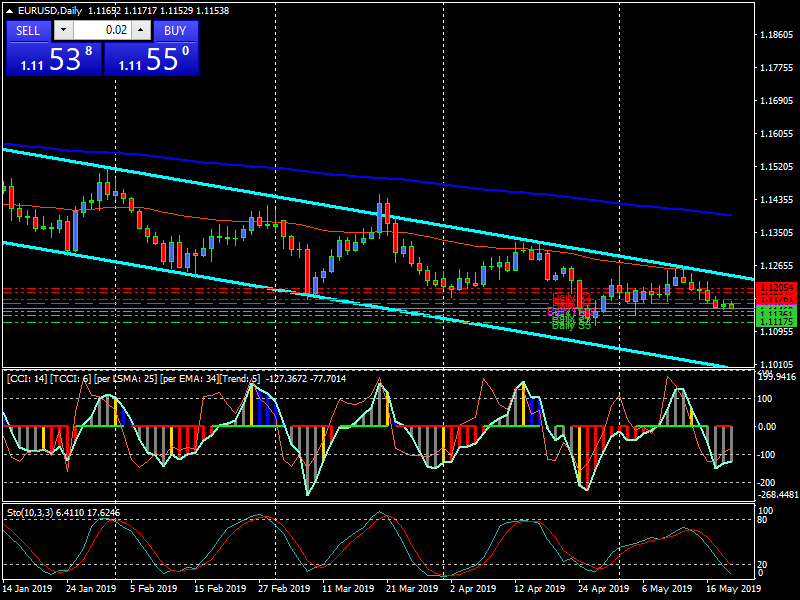Click the BUY button

coord(175,31)
